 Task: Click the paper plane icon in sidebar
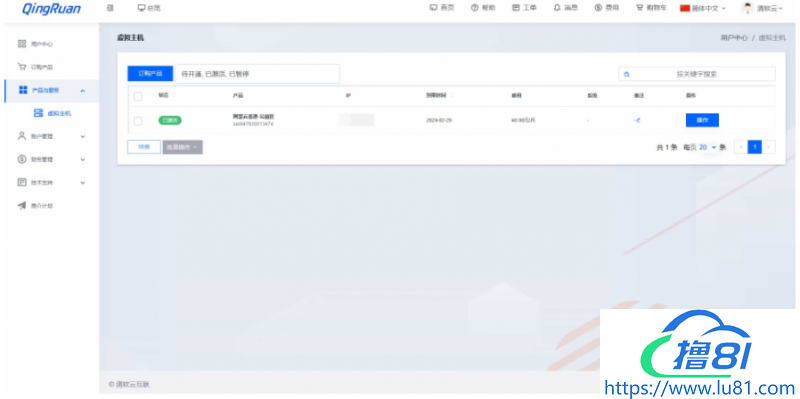[21, 206]
